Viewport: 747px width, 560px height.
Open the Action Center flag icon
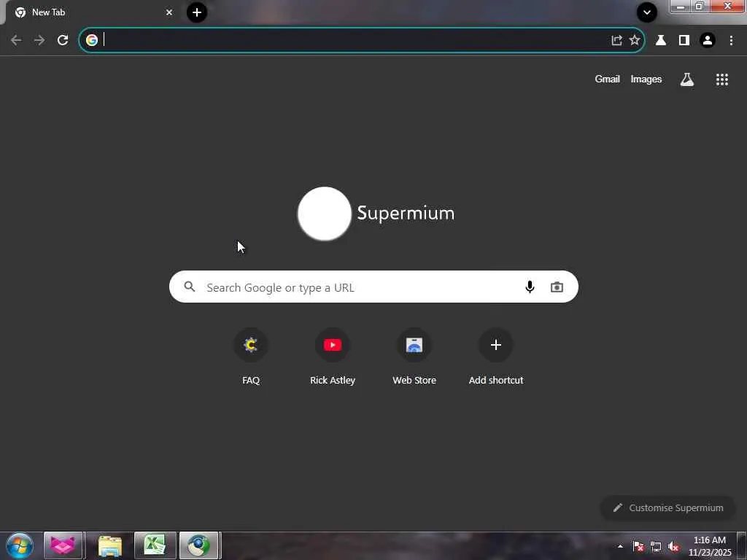coord(638,546)
